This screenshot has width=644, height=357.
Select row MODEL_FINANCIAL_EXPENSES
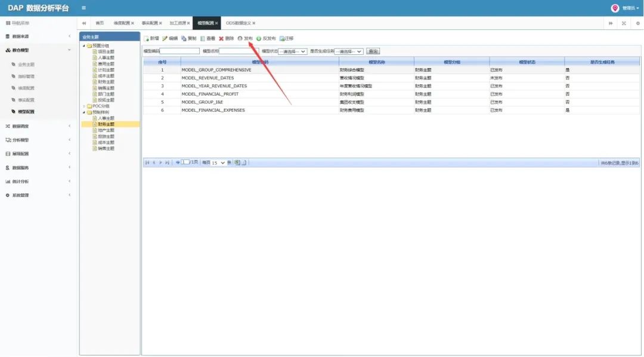(x=391, y=110)
